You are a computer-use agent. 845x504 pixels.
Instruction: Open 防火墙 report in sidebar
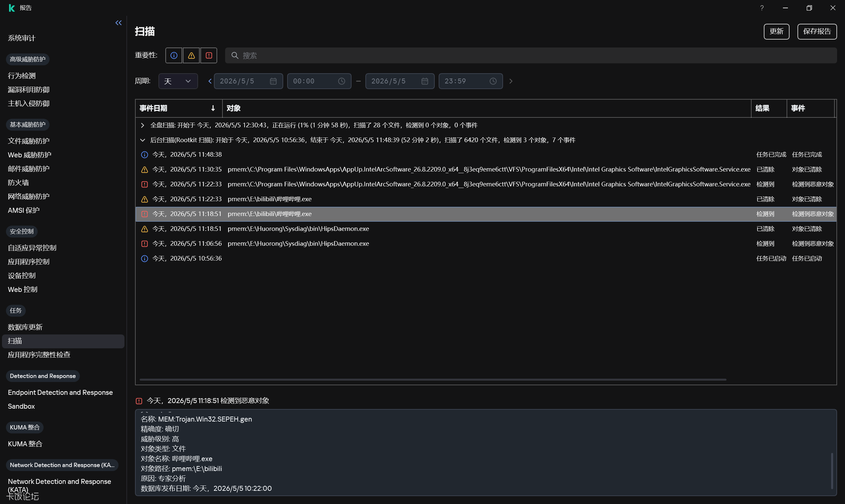pyautogui.click(x=18, y=183)
